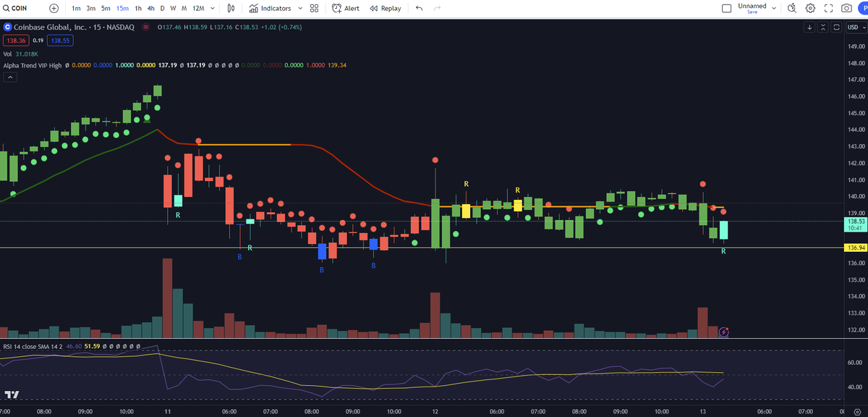
Task: Open the candlestick chart type selector
Action: [x=231, y=8]
